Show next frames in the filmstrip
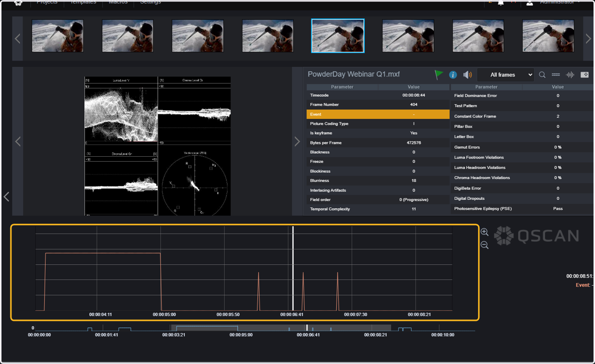595x364 pixels. pos(589,39)
